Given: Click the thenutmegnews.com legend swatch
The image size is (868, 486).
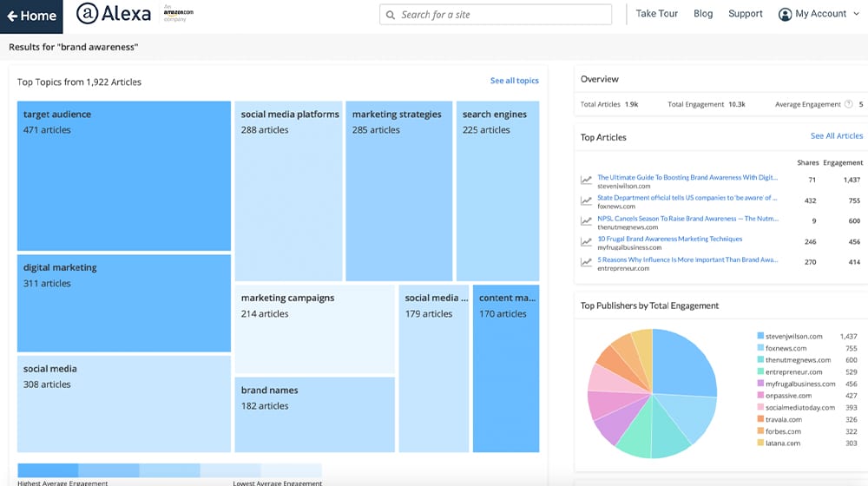Looking at the screenshot, I should pos(760,360).
